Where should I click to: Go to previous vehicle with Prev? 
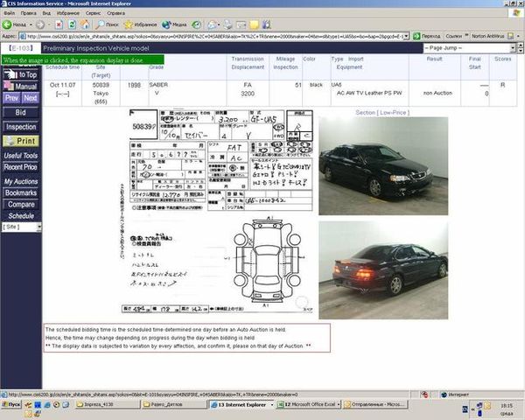click(x=11, y=98)
